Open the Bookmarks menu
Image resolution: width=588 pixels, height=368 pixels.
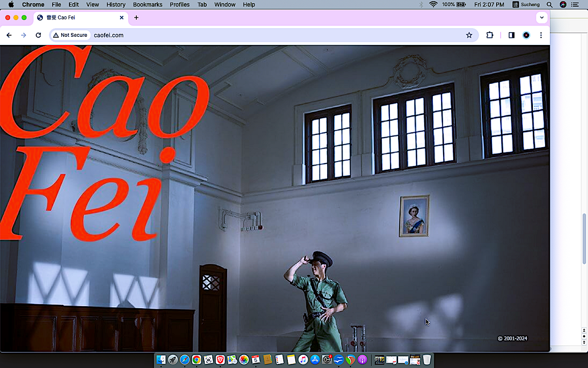click(148, 5)
